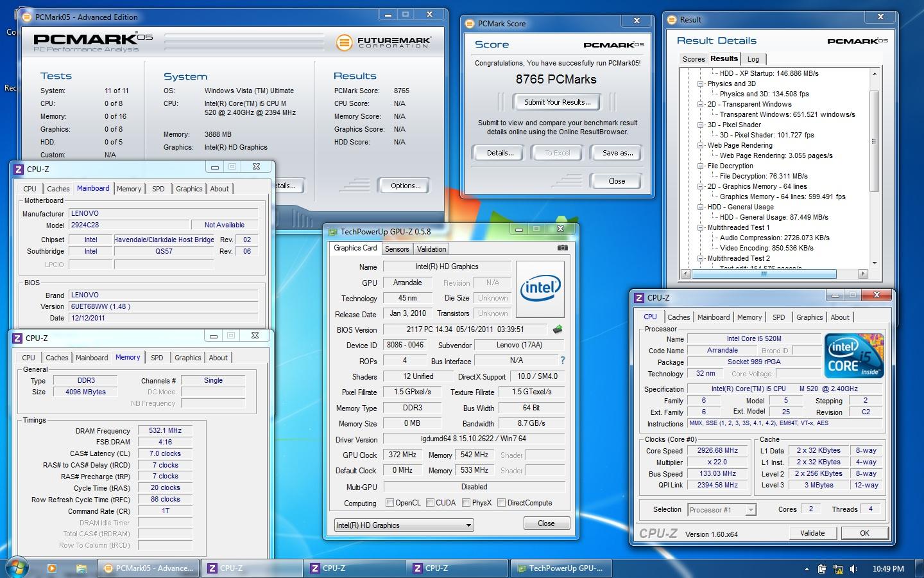924x578 pixels.
Task: Click title icon of CPU-Z processor window
Action: pyautogui.click(x=639, y=298)
